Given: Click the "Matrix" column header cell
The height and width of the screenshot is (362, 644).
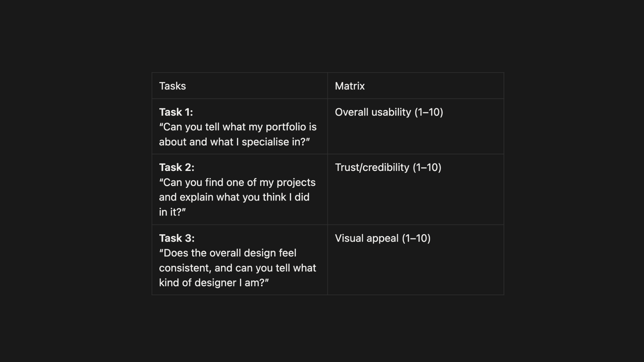Looking at the screenshot, I should [x=350, y=86].
